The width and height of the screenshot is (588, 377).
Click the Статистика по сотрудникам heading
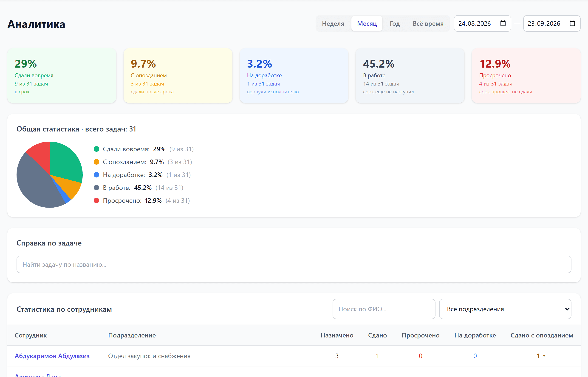tap(64, 309)
